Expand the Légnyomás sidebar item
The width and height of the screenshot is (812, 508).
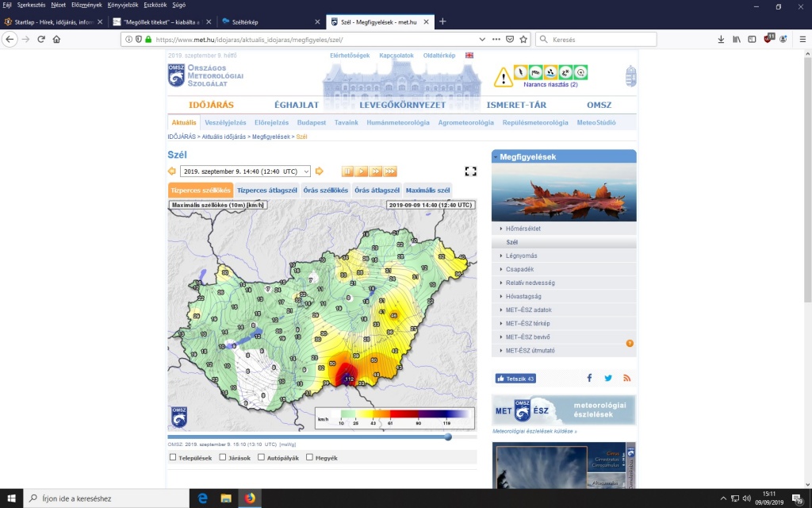[521, 256]
